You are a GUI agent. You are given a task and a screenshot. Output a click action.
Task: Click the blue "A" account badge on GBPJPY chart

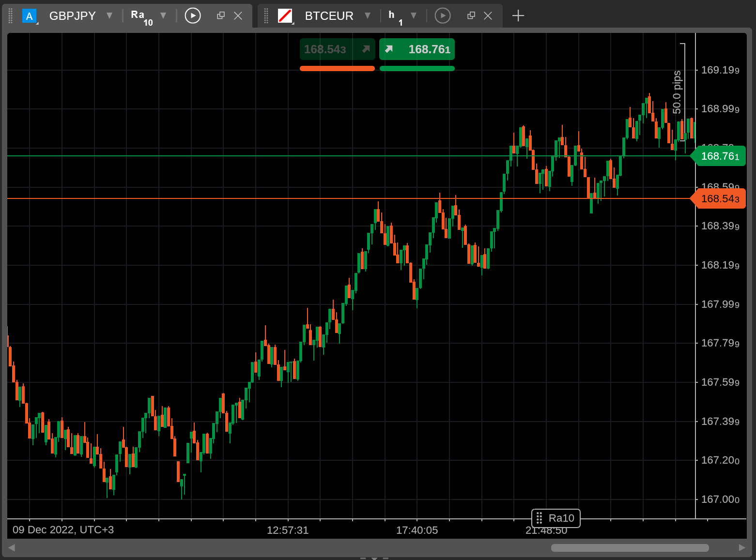click(30, 15)
